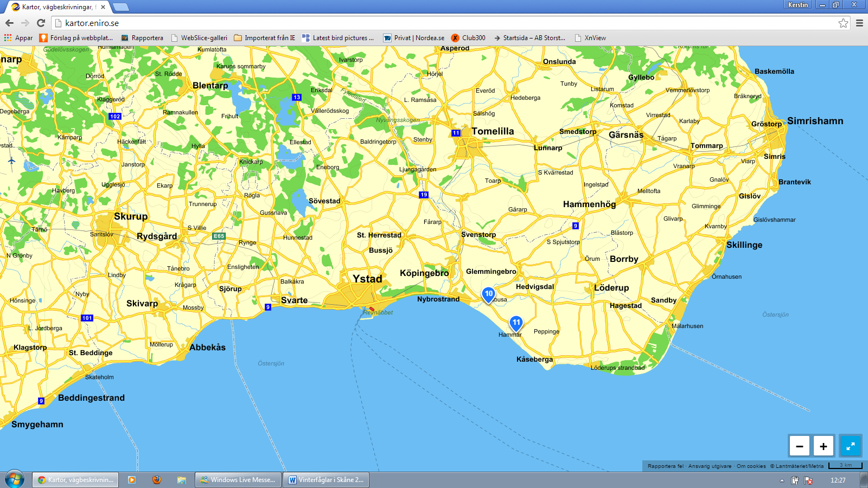Zoom in the map with plus button
This screenshot has height=488, width=868.
click(823, 446)
